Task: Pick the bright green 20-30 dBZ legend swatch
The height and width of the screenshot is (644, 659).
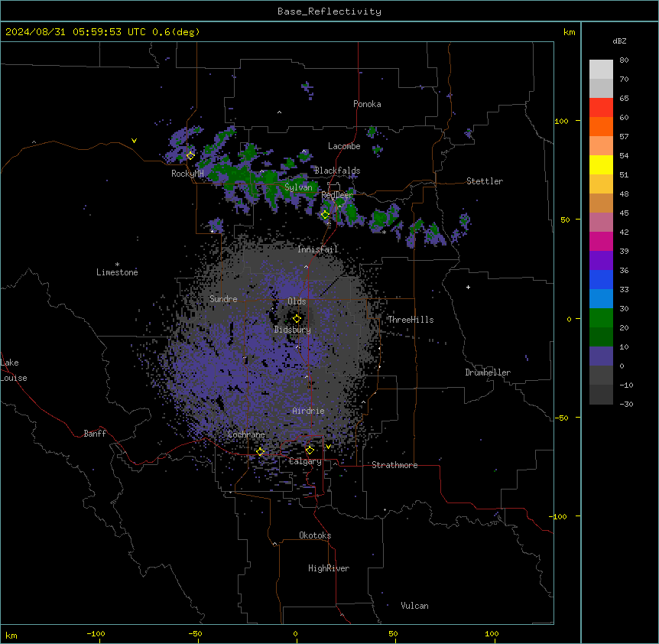Action: click(x=601, y=318)
